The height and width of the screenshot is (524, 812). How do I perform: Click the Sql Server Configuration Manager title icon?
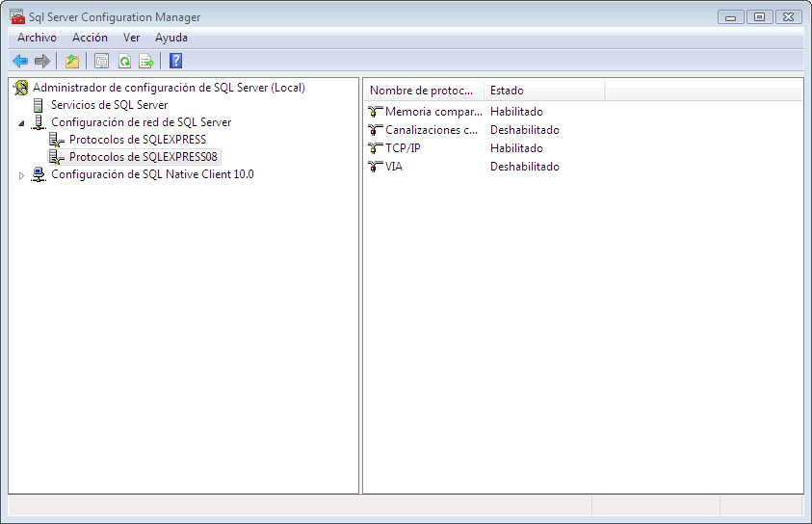[17, 16]
